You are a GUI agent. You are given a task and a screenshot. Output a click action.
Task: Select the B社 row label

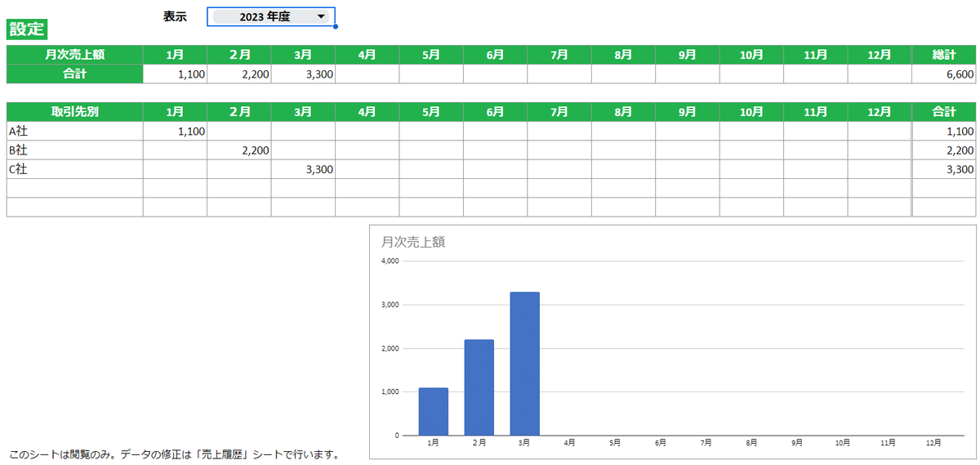[x=74, y=150]
